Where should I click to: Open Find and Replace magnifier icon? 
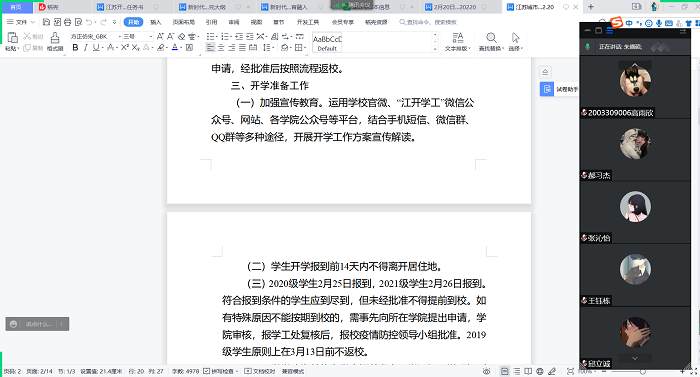tap(491, 42)
